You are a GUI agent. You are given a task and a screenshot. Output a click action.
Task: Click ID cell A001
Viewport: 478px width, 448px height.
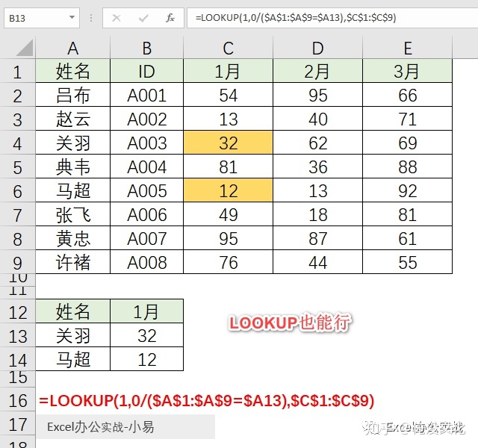click(146, 95)
